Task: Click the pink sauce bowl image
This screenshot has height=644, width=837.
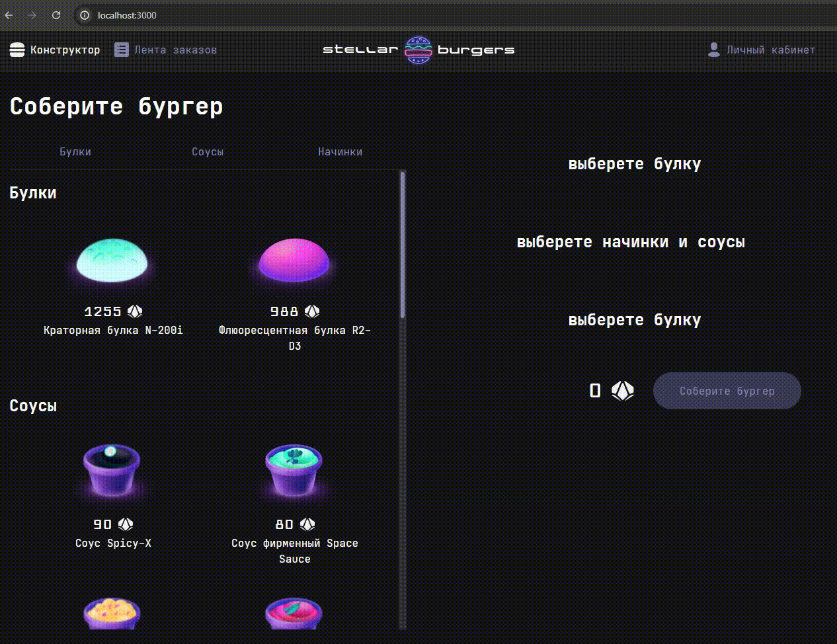Action: click(294, 613)
